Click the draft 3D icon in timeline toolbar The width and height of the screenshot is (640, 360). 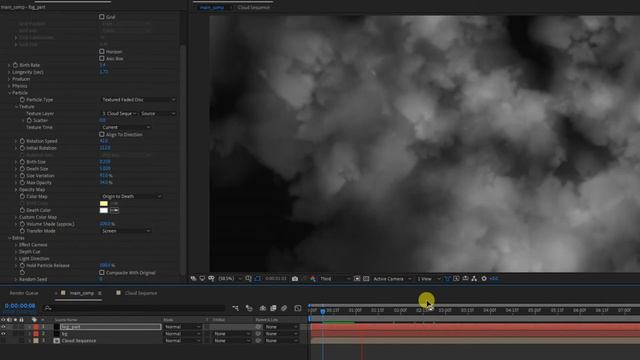(x=249, y=308)
